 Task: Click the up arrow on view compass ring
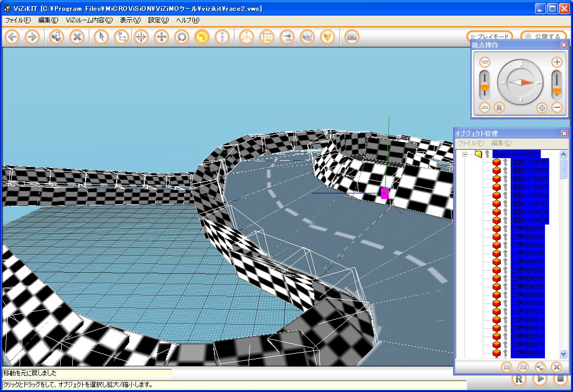tap(521, 64)
